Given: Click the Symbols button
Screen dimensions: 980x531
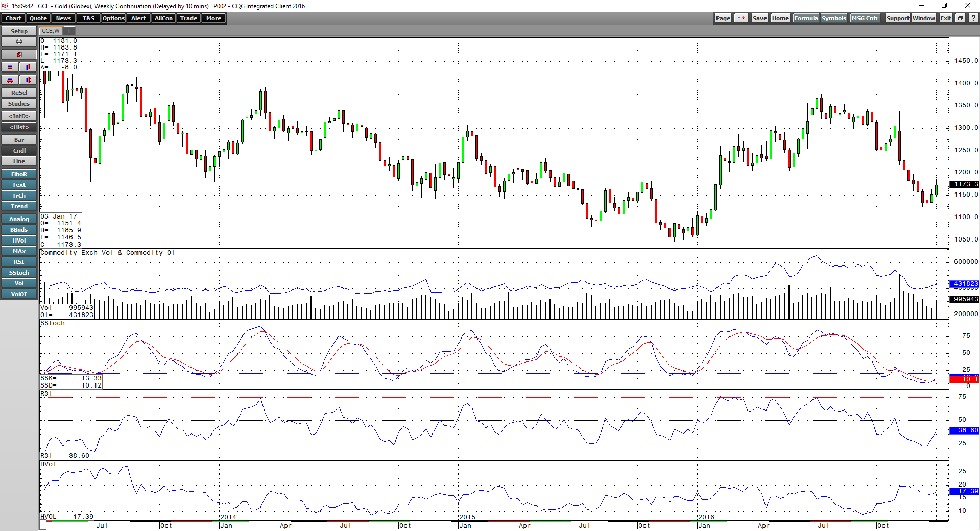Looking at the screenshot, I should (x=834, y=18).
